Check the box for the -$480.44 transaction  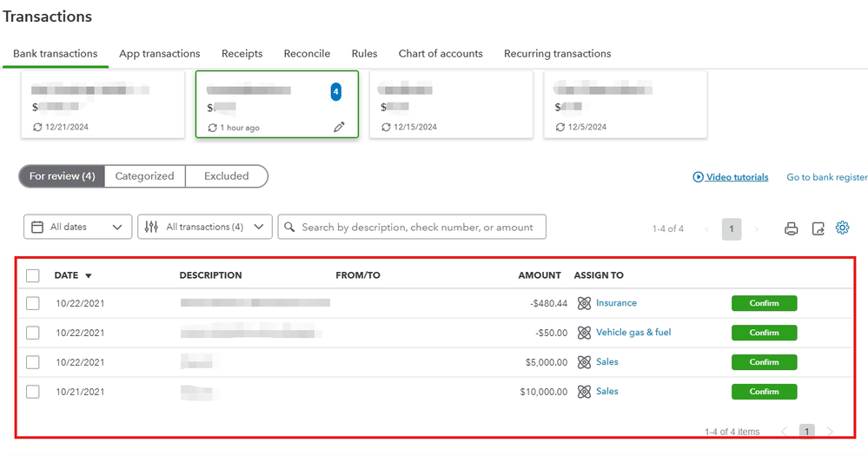(33, 303)
